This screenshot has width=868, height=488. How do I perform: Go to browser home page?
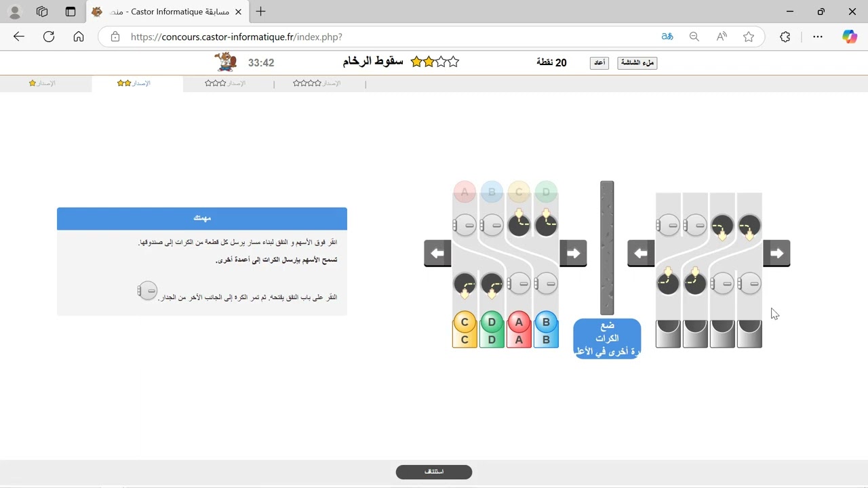point(79,37)
